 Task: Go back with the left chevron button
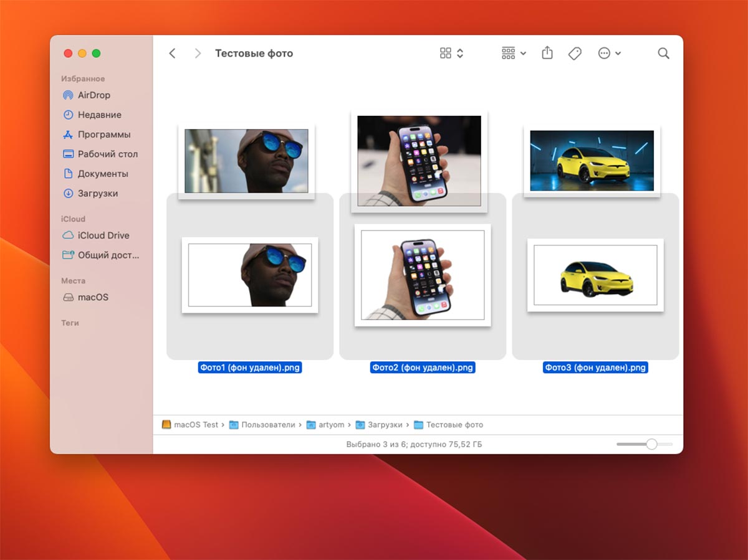pyautogui.click(x=173, y=54)
